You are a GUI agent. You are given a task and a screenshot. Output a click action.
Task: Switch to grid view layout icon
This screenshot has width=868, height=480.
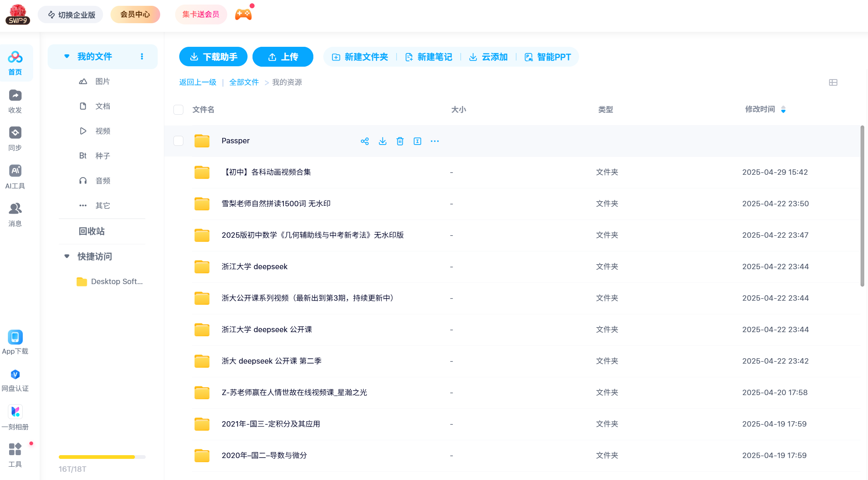(x=833, y=82)
